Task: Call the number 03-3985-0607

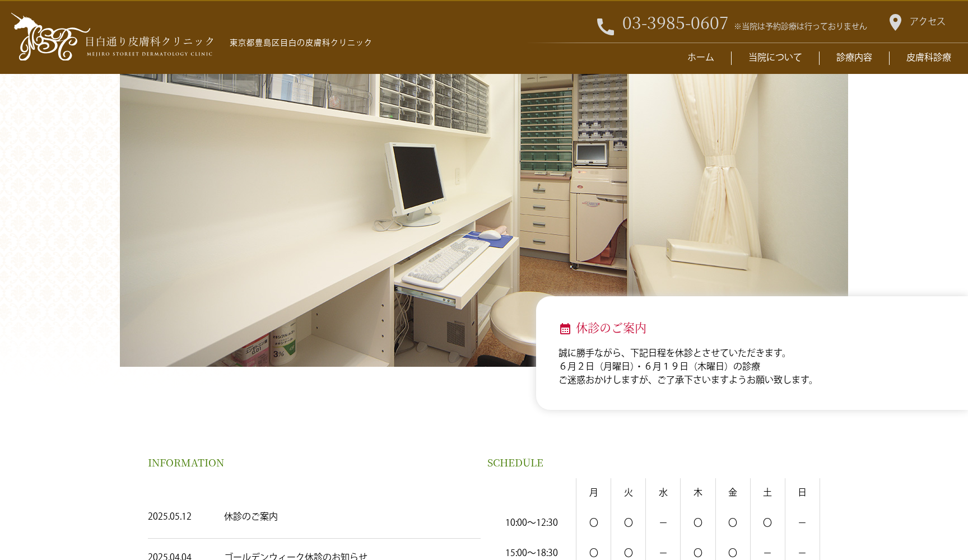Action: coord(674,24)
